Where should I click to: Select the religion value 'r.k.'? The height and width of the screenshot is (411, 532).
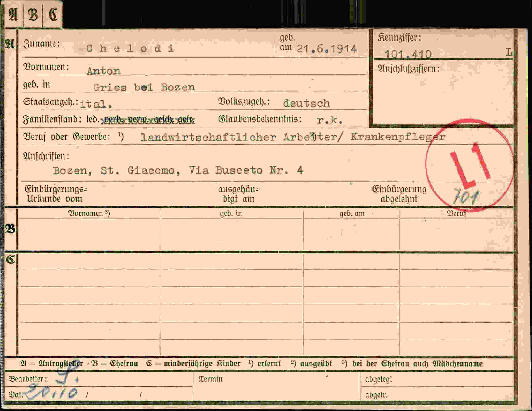point(330,120)
